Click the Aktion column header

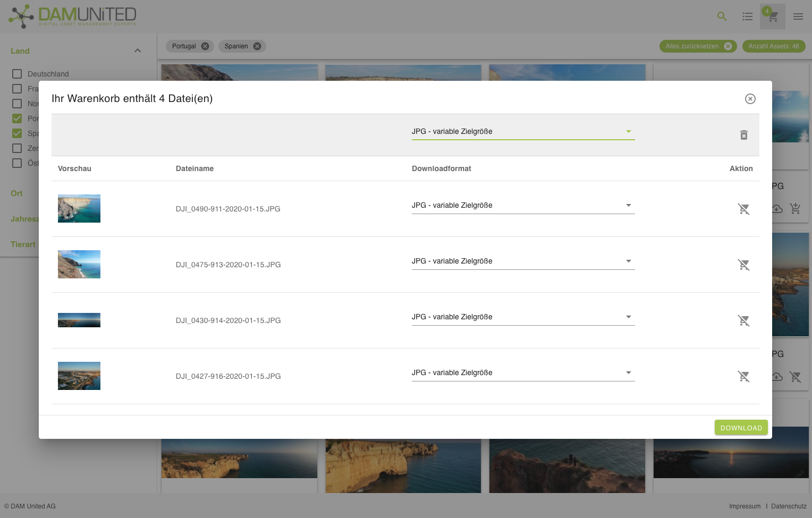point(741,168)
